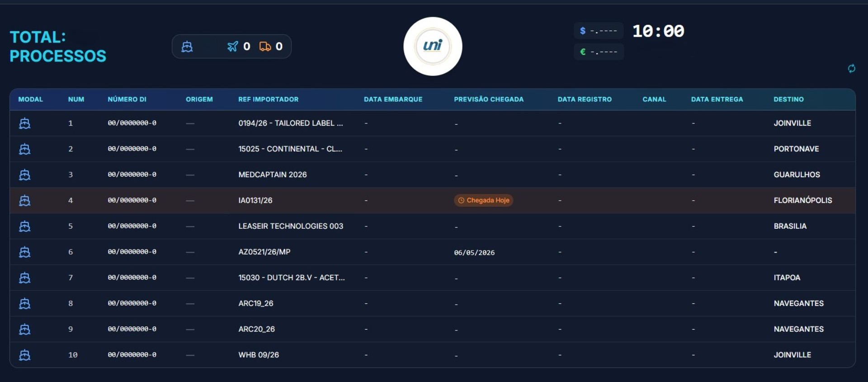Click the PREVISÃO CHEGADA column header

click(489, 99)
